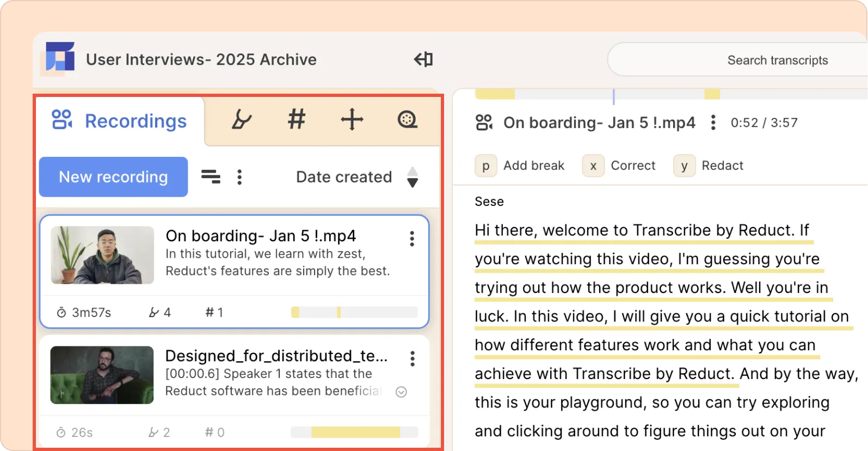868x451 pixels.
Task: Open the kebab menu for Designed_for_distributed recording
Action: tap(413, 358)
